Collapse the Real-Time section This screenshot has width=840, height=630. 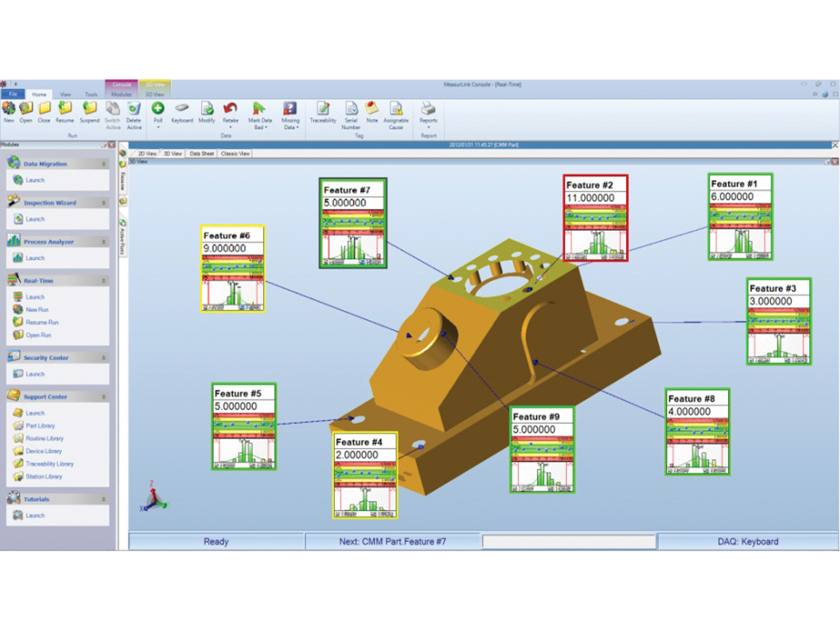103,281
